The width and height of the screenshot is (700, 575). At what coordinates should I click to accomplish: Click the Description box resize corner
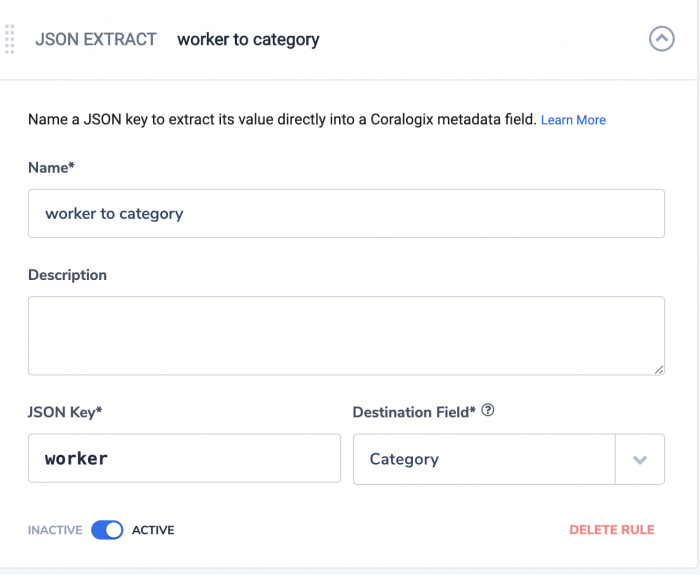[x=659, y=370]
